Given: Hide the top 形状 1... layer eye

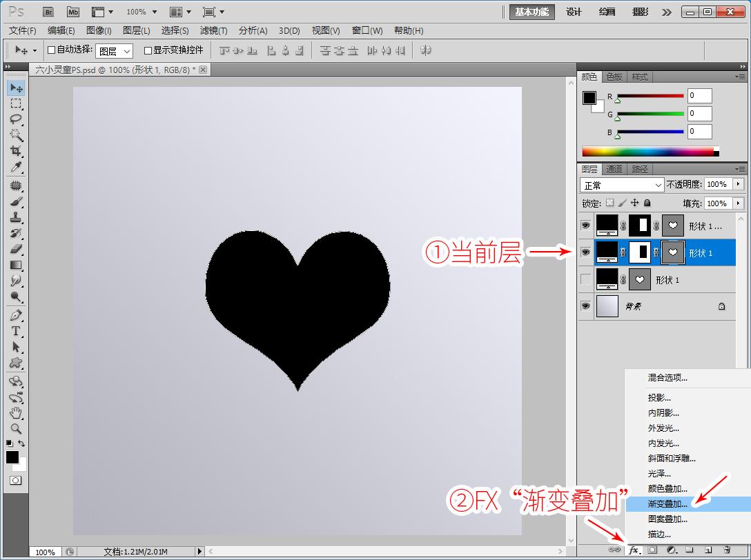Looking at the screenshot, I should click(x=585, y=226).
